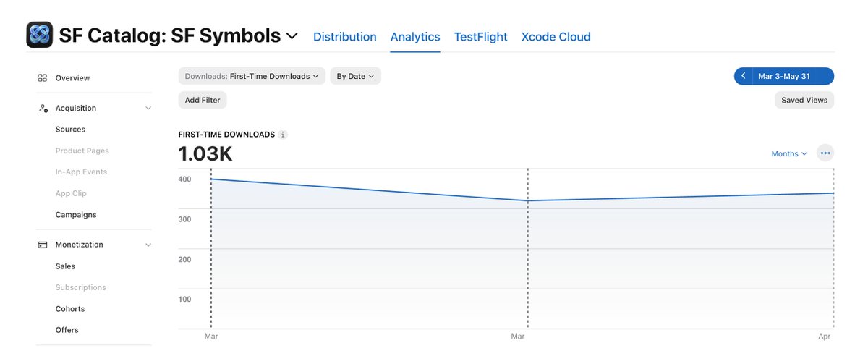This screenshot has height=351, width=868.
Task: Open Overview in the sidebar
Action: [x=72, y=78]
